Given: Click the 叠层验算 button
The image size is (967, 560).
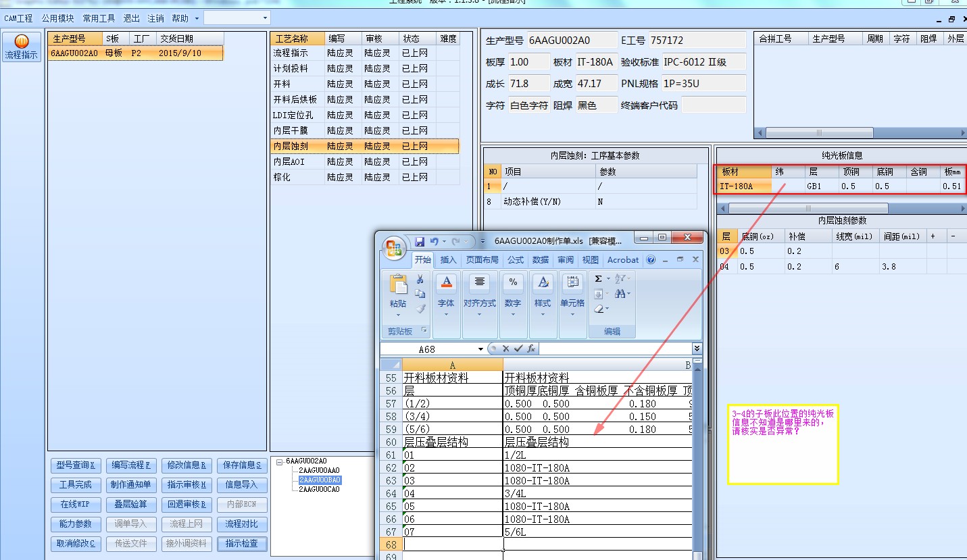Looking at the screenshot, I should pos(132,505).
